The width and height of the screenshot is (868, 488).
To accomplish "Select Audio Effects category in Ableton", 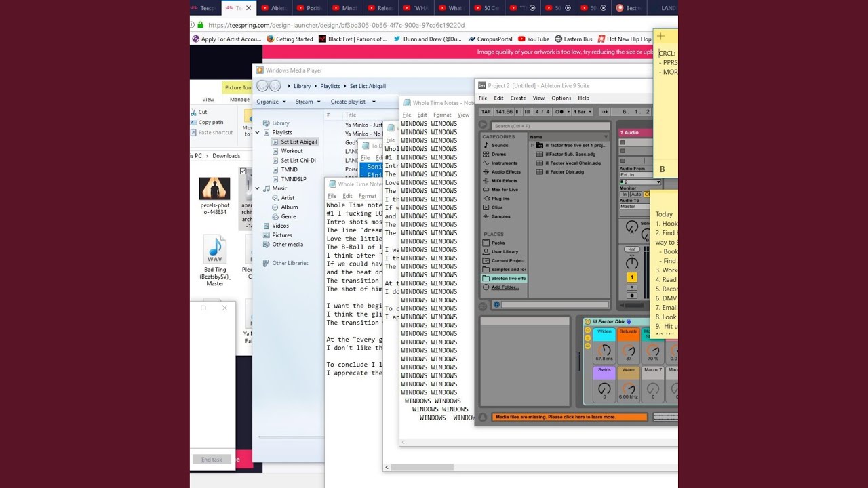I will (x=506, y=171).
